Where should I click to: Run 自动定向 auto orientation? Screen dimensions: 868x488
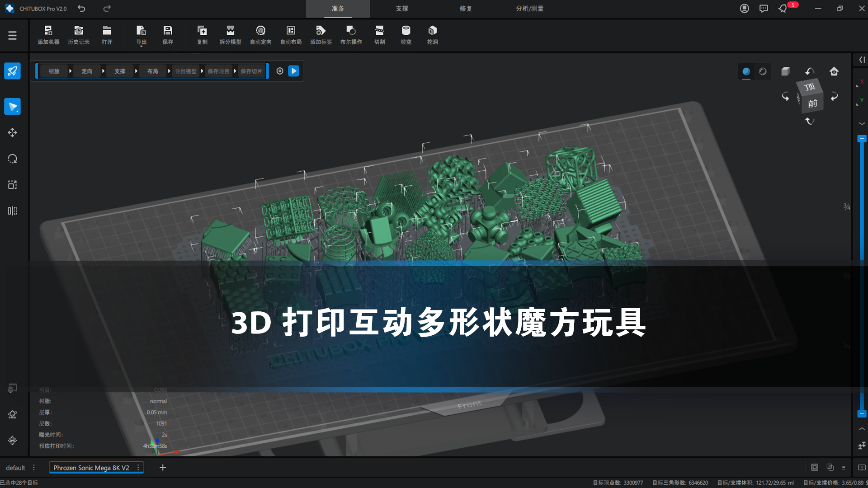click(x=261, y=35)
